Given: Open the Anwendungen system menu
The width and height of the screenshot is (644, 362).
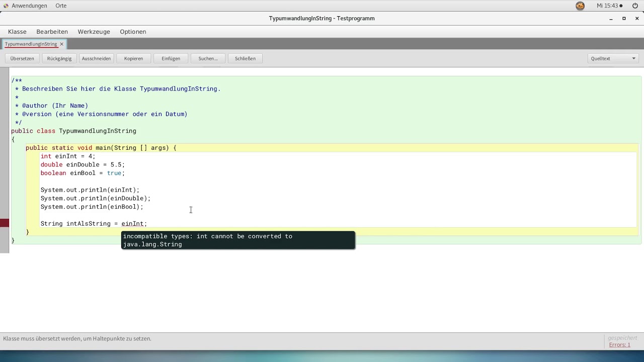Looking at the screenshot, I should click(25, 6).
